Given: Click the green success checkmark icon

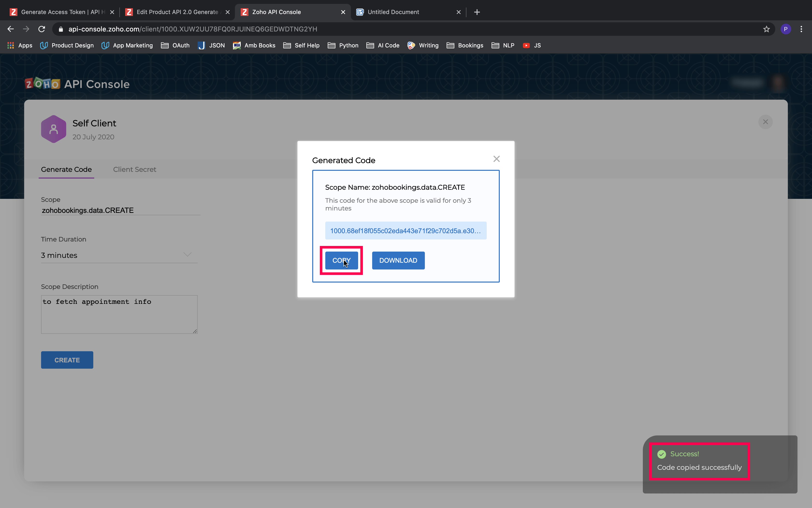Looking at the screenshot, I should [x=661, y=454].
